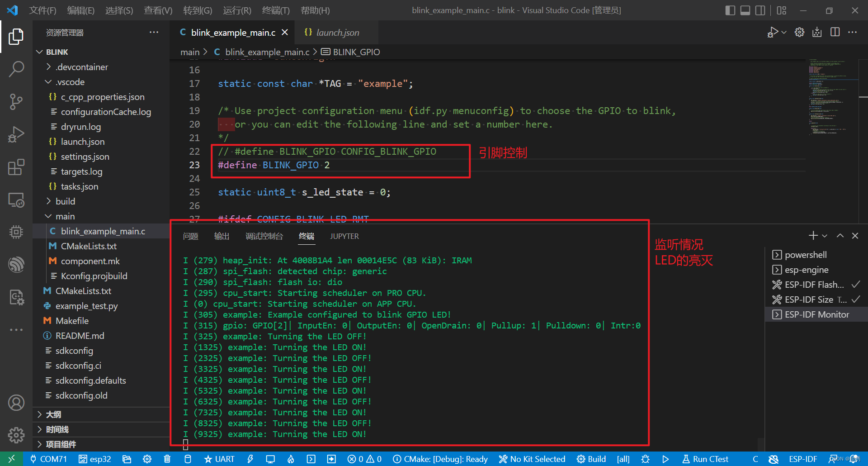The width and height of the screenshot is (868, 466).
Task: Toggle the Secondary Side Bar layout button
Action: coord(760,10)
